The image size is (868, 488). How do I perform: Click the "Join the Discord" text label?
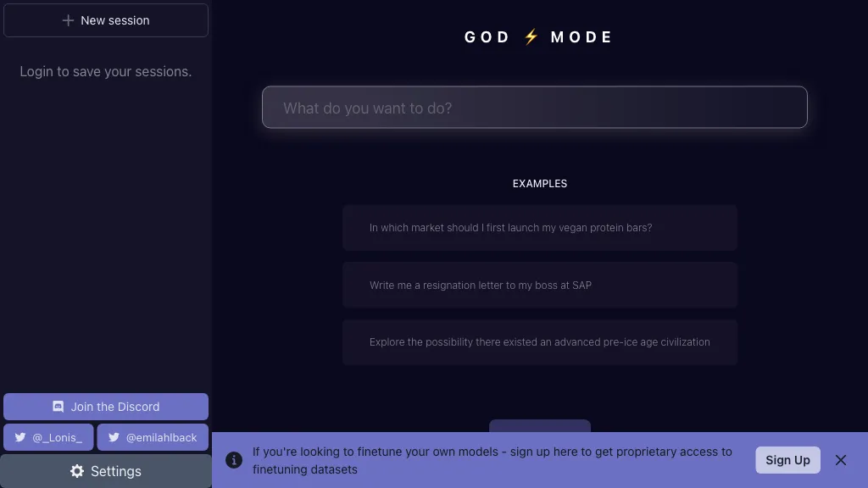(x=115, y=407)
